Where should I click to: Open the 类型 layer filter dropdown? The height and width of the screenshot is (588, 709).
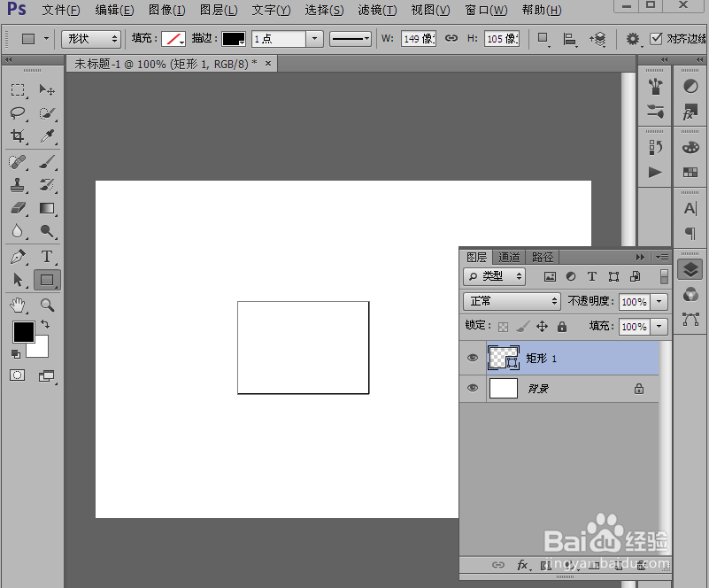pyautogui.click(x=494, y=276)
